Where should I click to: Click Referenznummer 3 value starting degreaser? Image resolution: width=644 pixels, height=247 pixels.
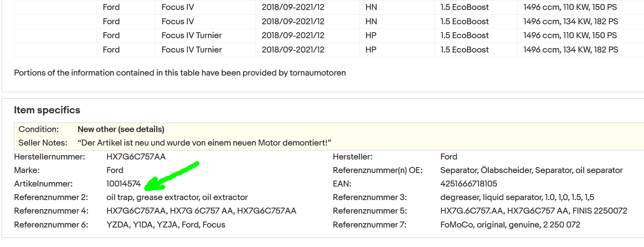pyautogui.click(x=517, y=197)
